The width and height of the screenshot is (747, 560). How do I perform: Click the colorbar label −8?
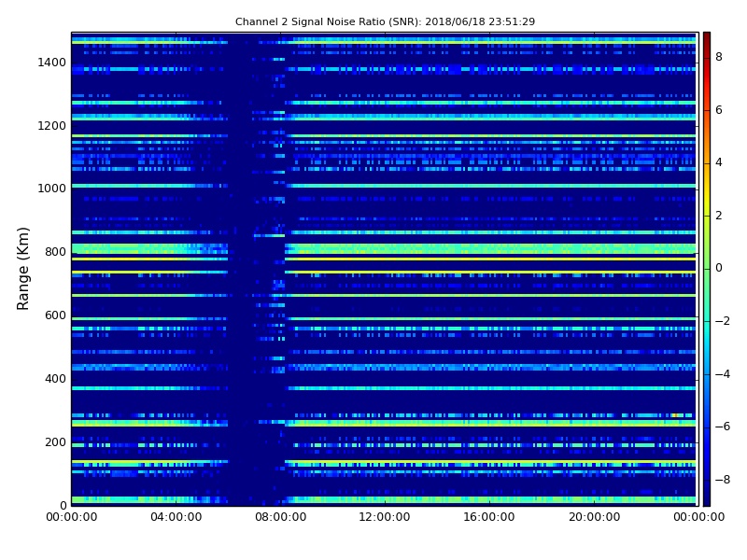click(x=723, y=480)
